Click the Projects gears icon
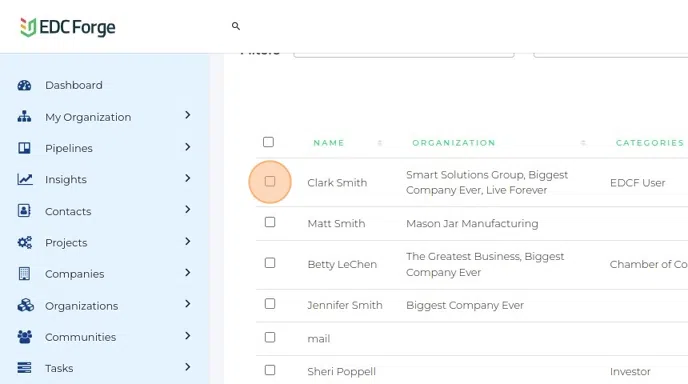688x384 pixels. coord(25,242)
